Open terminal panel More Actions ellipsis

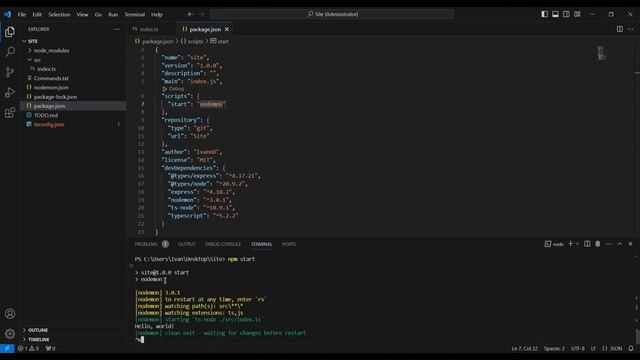point(609,244)
